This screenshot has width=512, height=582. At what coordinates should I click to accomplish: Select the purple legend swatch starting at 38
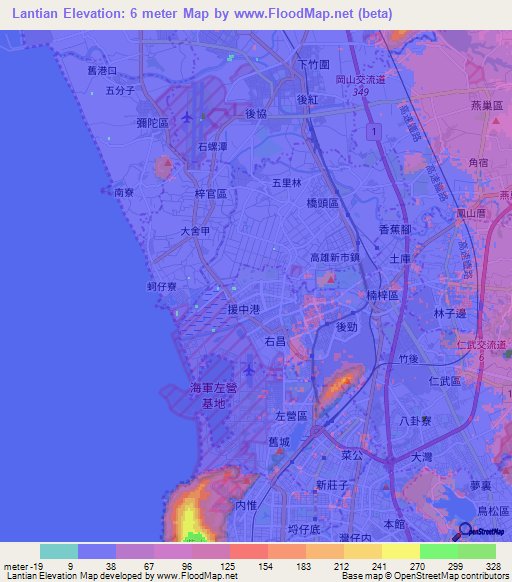135,551
